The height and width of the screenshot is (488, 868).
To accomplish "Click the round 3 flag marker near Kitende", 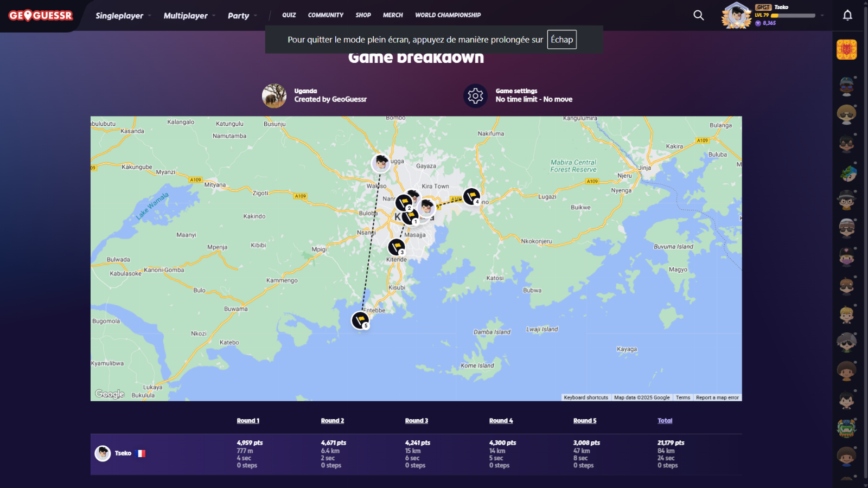I will click(x=397, y=247).
